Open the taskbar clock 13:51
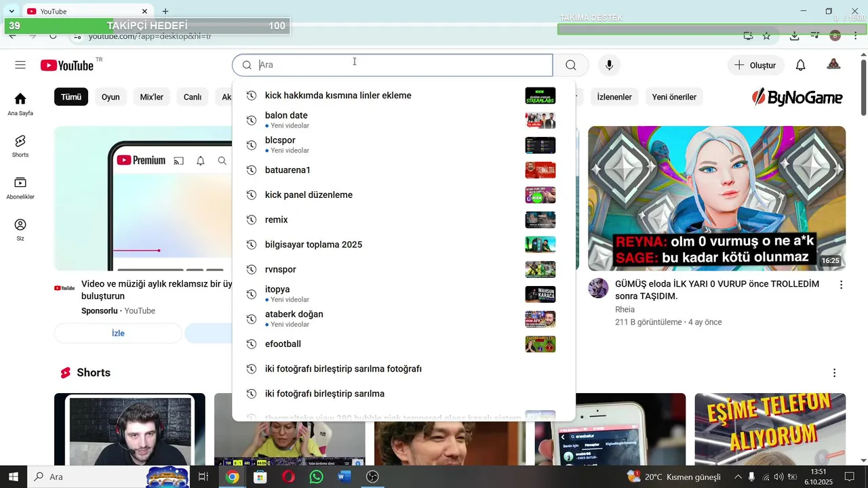Viewport: 868px width, 488px height. (x=818, y=477)
